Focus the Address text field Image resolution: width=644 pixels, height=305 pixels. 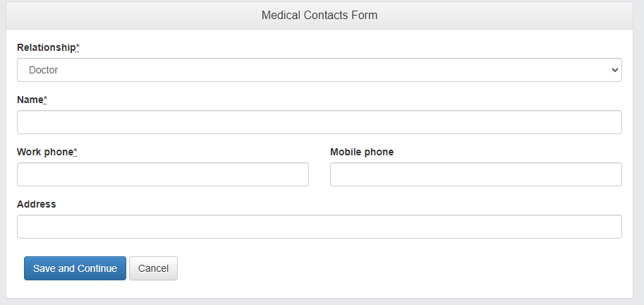[319, 227]
